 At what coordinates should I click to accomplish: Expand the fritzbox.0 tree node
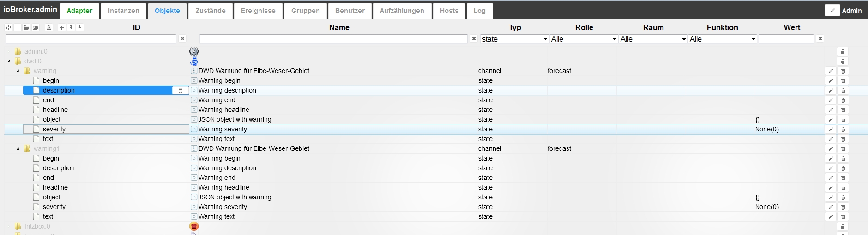pos(9,227)
